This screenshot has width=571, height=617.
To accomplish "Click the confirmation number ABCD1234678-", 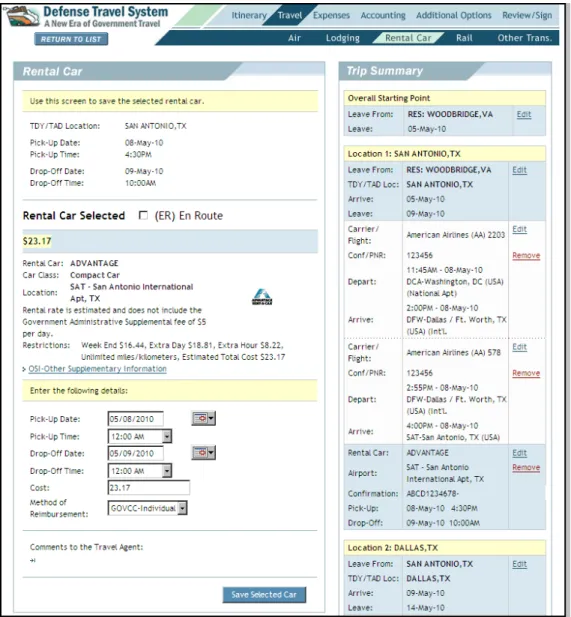I will (432, 493).
